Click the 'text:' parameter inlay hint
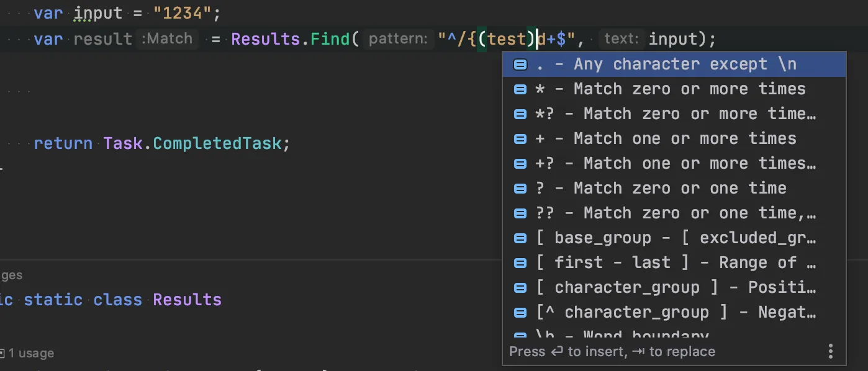 tap(622, 39)
